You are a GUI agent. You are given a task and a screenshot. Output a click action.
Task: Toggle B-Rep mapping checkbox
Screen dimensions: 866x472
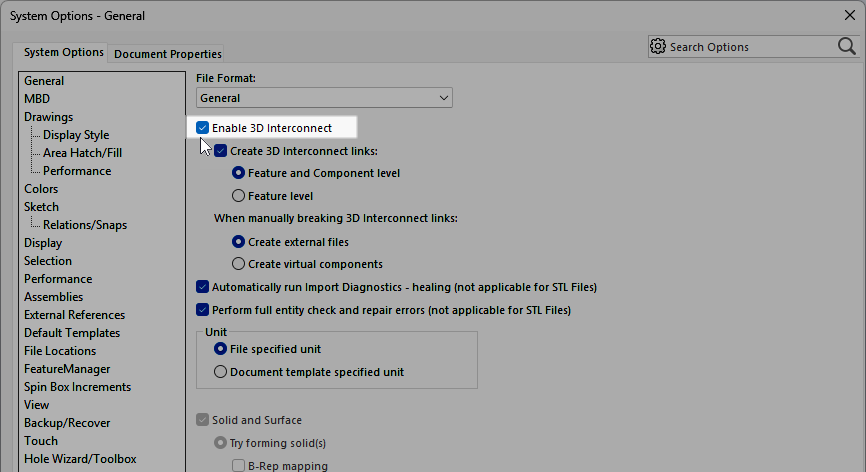(238, 465)
